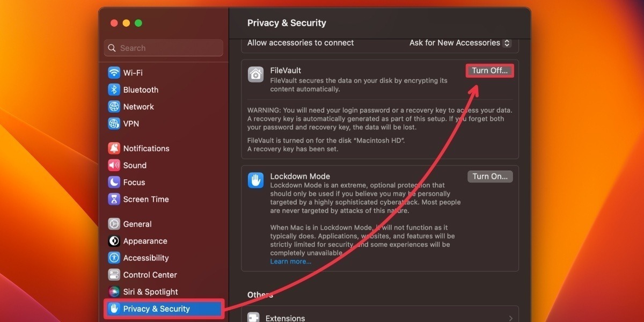Open the Ask for New Accessories dropdown
Image resolution: width=644 pixels, height=322 pixels.
[460, 43]
